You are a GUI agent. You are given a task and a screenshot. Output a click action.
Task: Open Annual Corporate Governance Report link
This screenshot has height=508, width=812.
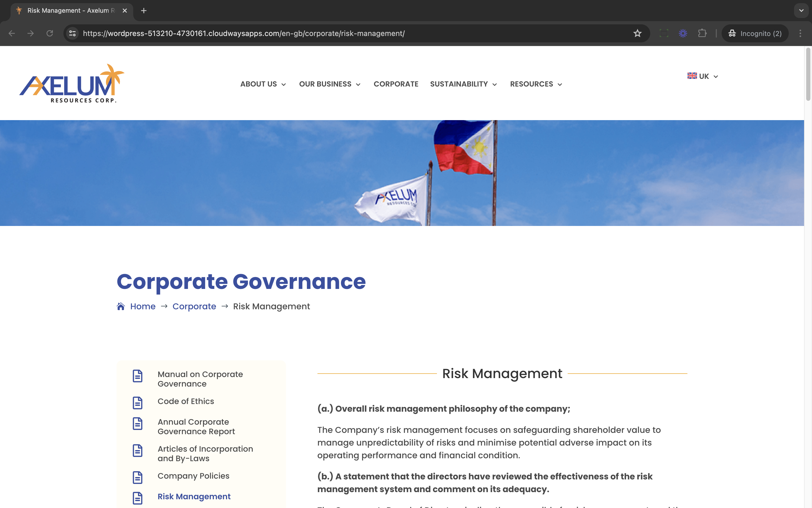click(196, 427)
